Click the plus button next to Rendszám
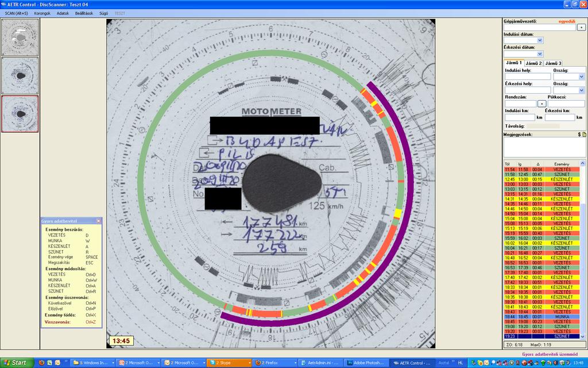The width and height of the screenshot is (588, 368). click(x=541, y=103)
